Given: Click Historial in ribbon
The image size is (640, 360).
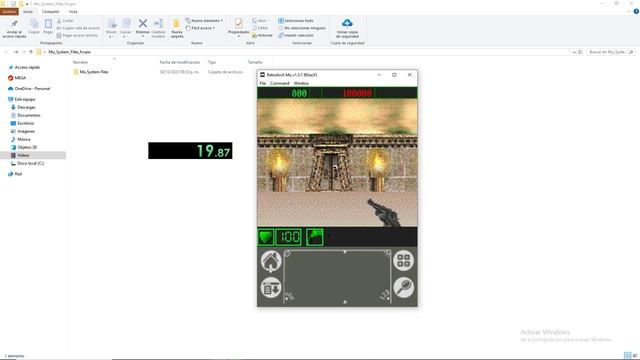Looking at the screenshot, I should pos(262,36).
